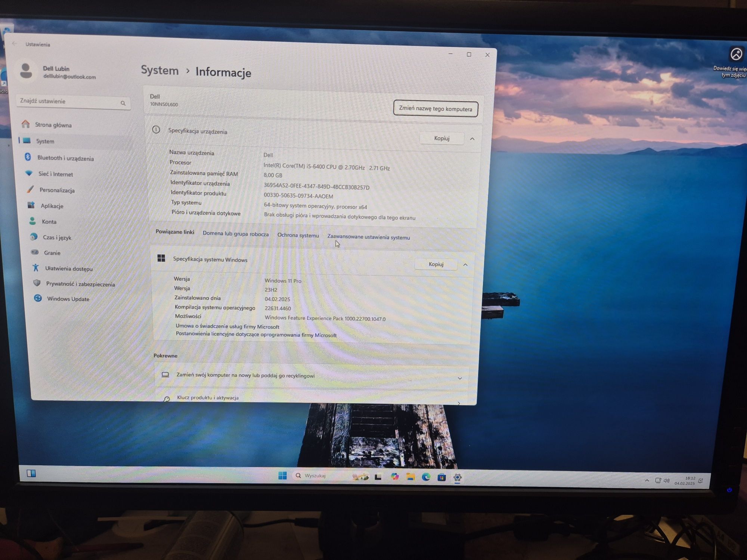Click the network icon in system tray
Image resolution: width=747 pixels, height=560 pixels.
point(658,481)
